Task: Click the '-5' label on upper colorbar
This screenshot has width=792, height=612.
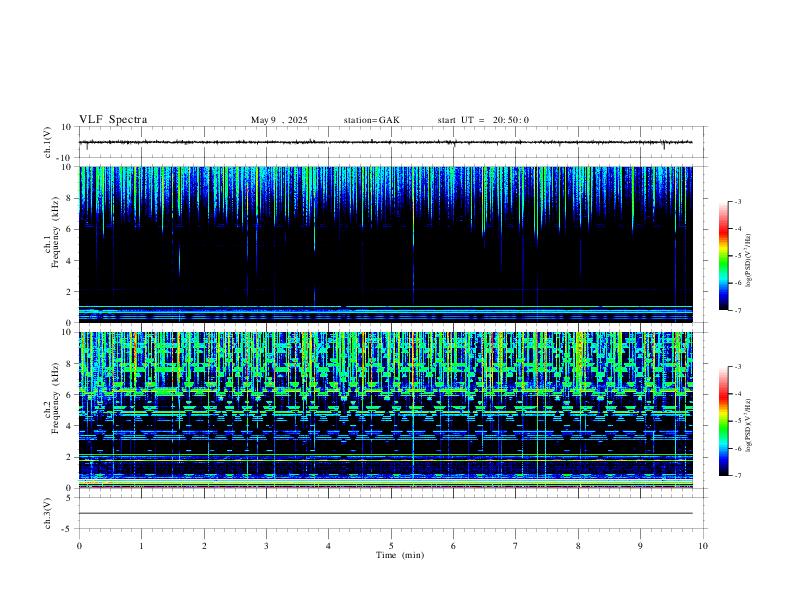Action: click(738, 256)
